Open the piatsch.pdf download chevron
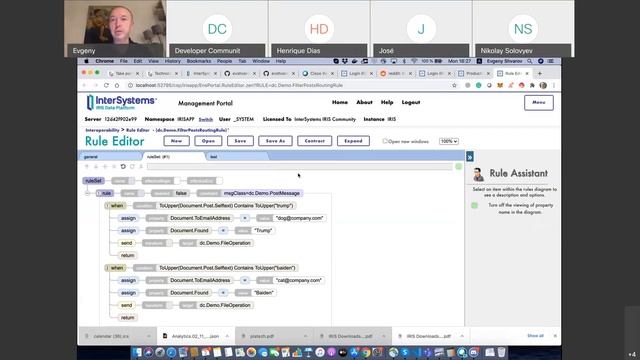Screen dimensions: 640x360 305,336
